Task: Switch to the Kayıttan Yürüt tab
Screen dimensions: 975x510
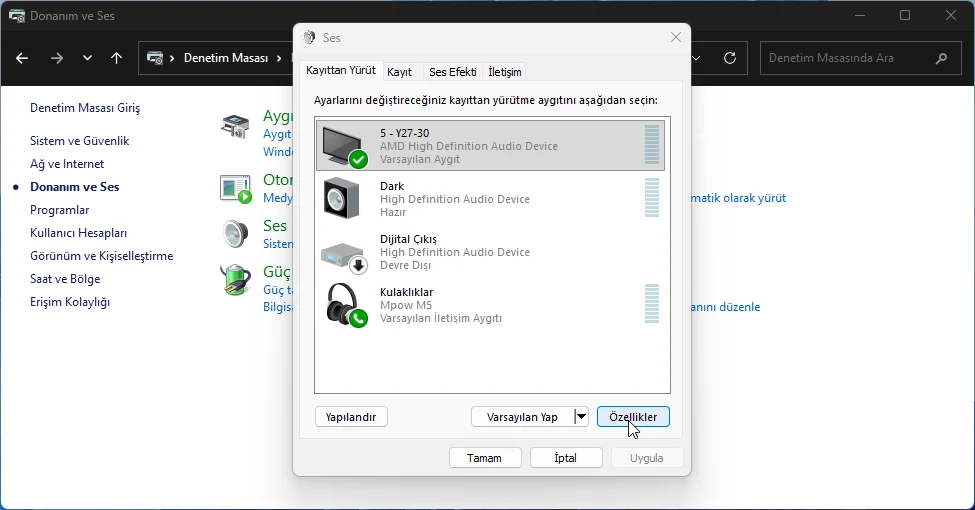Action: [341, 70]
